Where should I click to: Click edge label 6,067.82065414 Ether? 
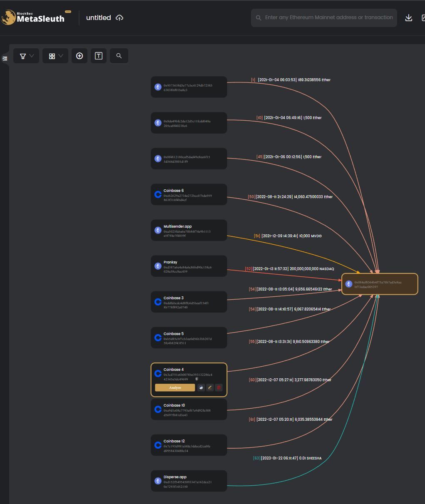tap(290, 309)
